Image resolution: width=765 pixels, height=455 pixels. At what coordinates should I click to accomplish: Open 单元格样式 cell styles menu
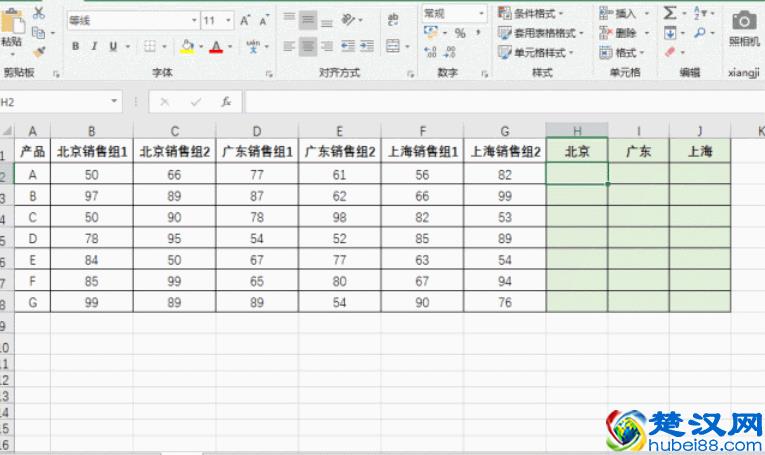click(535, 52)
